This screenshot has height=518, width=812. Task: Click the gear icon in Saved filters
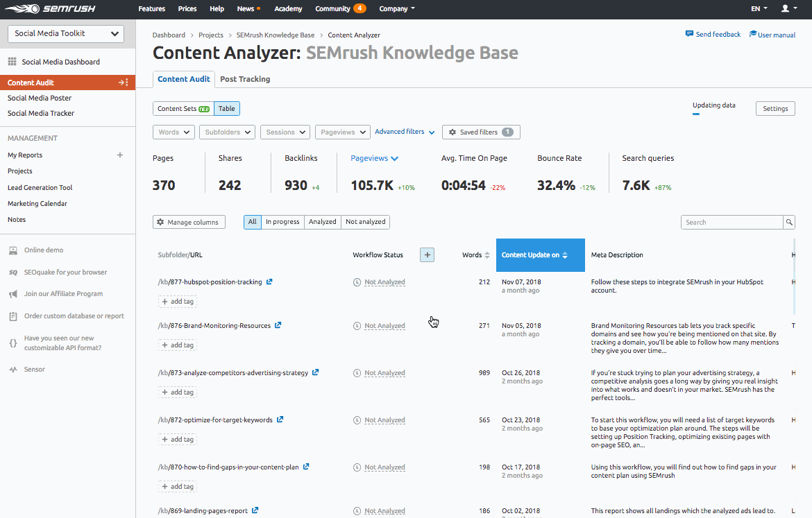pyautogui.click(x=452, y=132)
